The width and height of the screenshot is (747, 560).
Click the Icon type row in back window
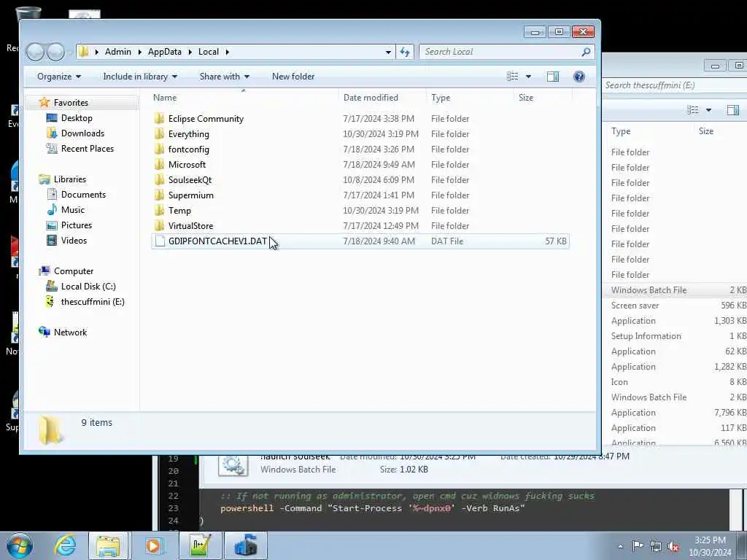pos(676,382)
